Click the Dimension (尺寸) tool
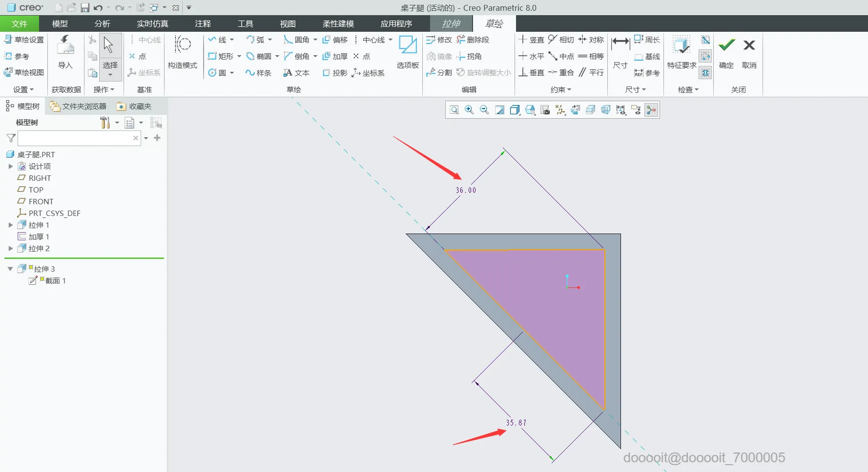Screen dimensions: 868x472 620,52
